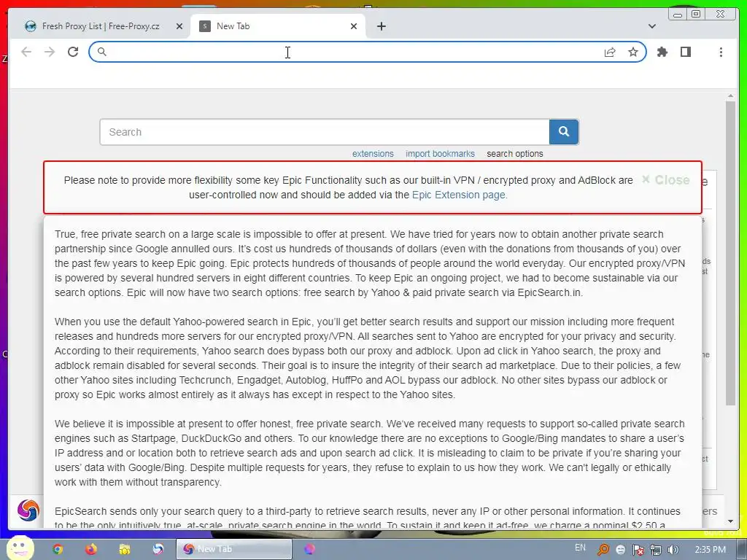Click the paragraph starting 'True, free private search'
Image resolution: width=747 pixels, height=560 pixels.
point(370,263)
